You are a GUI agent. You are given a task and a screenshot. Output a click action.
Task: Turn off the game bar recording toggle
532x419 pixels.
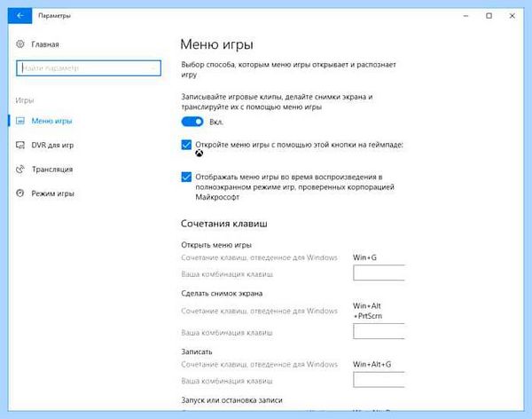coord(192,122)
